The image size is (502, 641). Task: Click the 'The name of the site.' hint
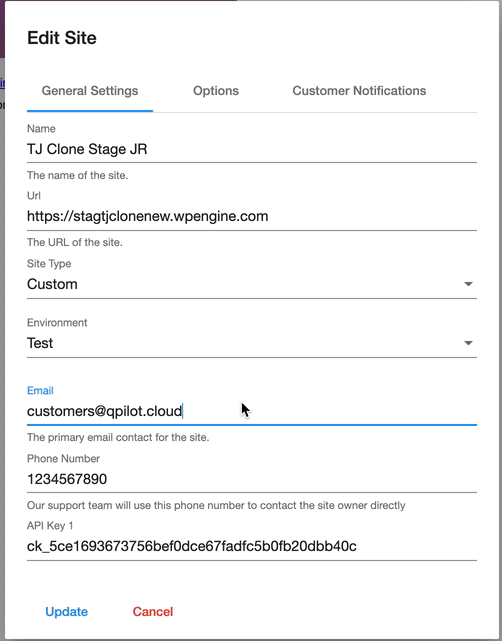coord(78,175)
